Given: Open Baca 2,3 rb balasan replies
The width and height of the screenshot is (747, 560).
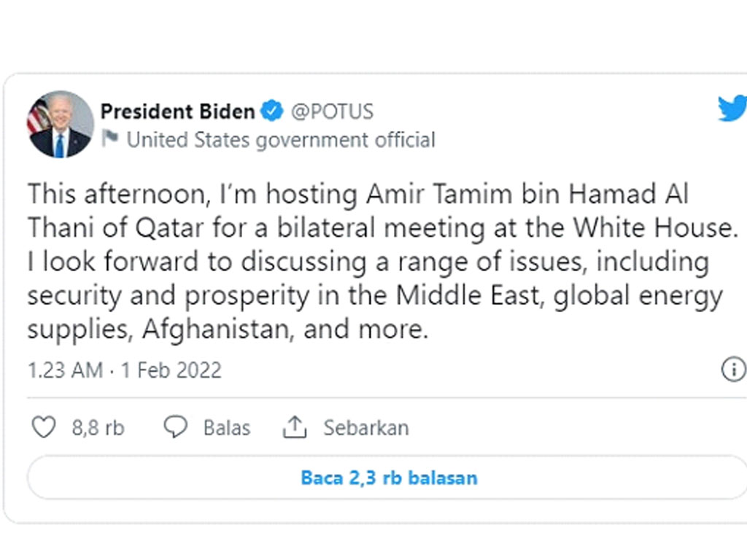Looking at the screenshot, I should click(x=389, y=478).
